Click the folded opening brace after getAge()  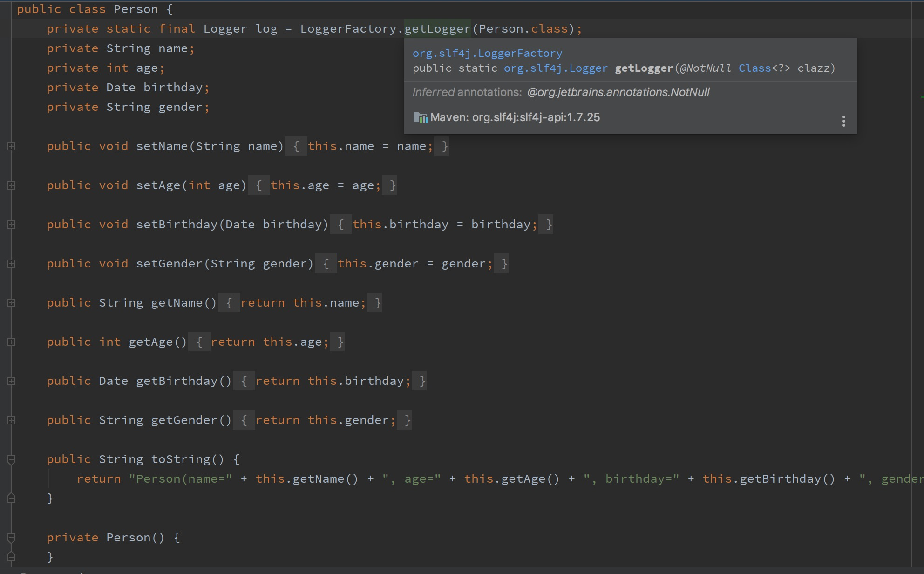pyautogui.click(x=199, y=342)
